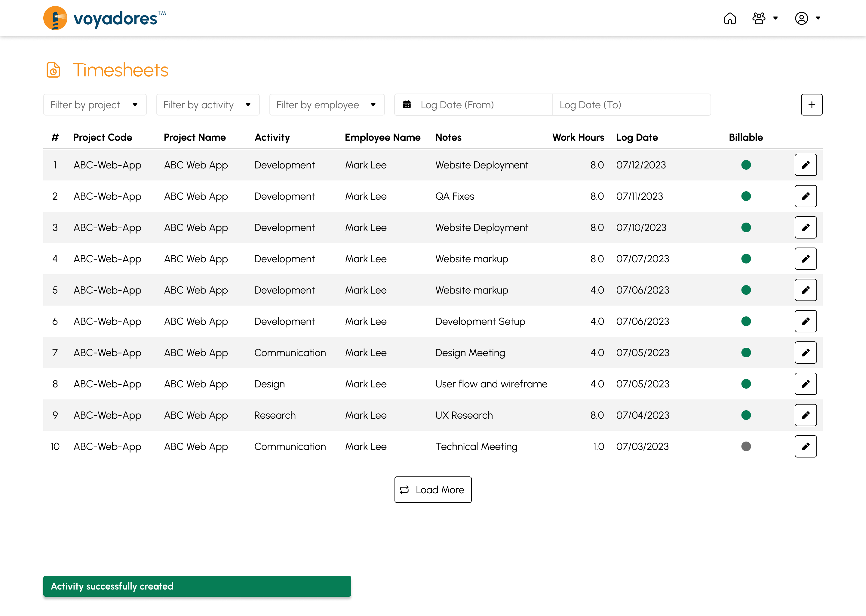Click log date 07/04/2023 cell
Screen dimensions: 866x616
pyautogui.click(x=643, y=415)
